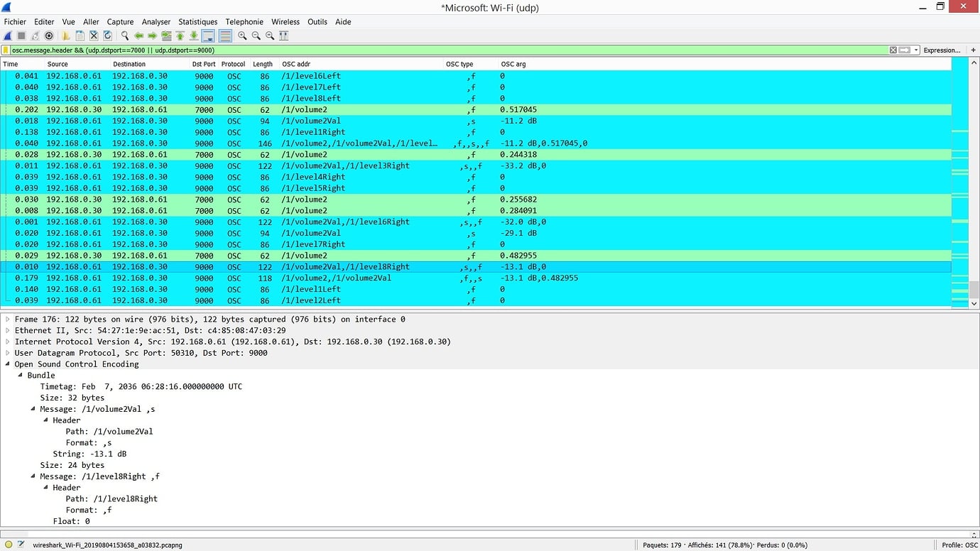Screen dimensions: 980x551
Task: Open the find packet tool
Action: [125, 36]
